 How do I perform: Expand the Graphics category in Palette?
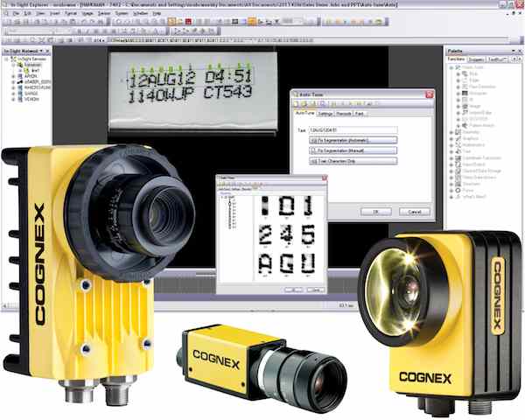pos(451,138)
